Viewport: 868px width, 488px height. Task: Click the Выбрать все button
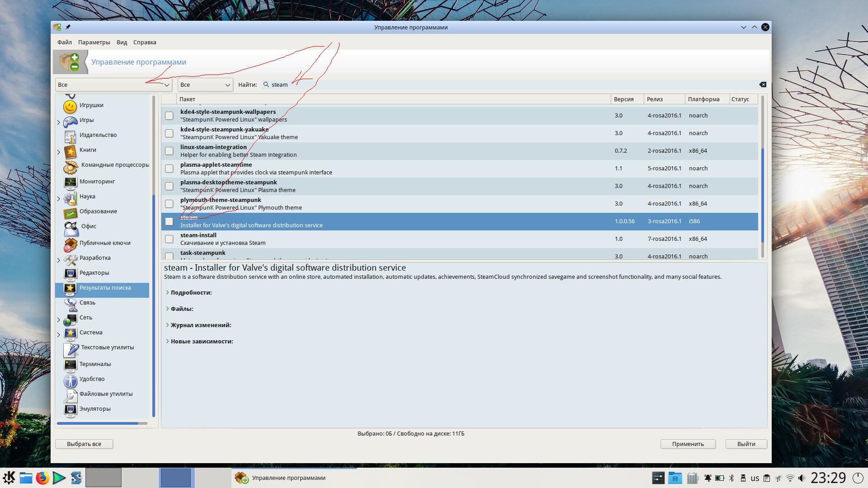(x=84, y=444)
